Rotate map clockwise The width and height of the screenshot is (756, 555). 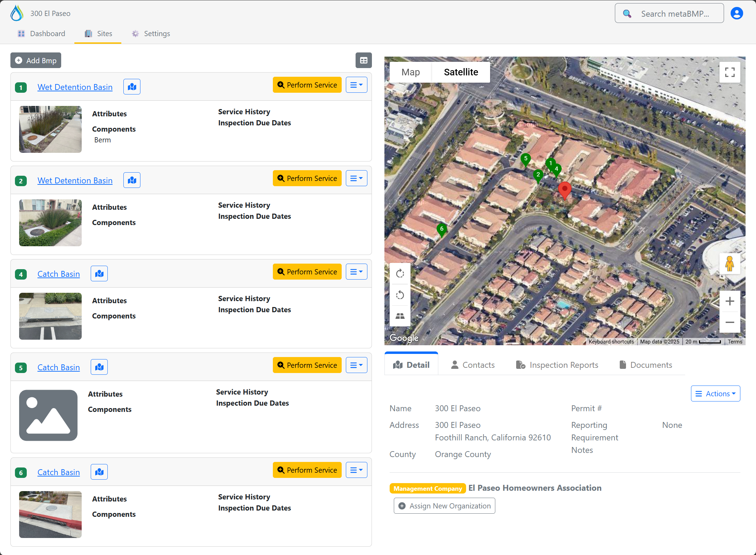pyautogui.click(x=400, y=274)
